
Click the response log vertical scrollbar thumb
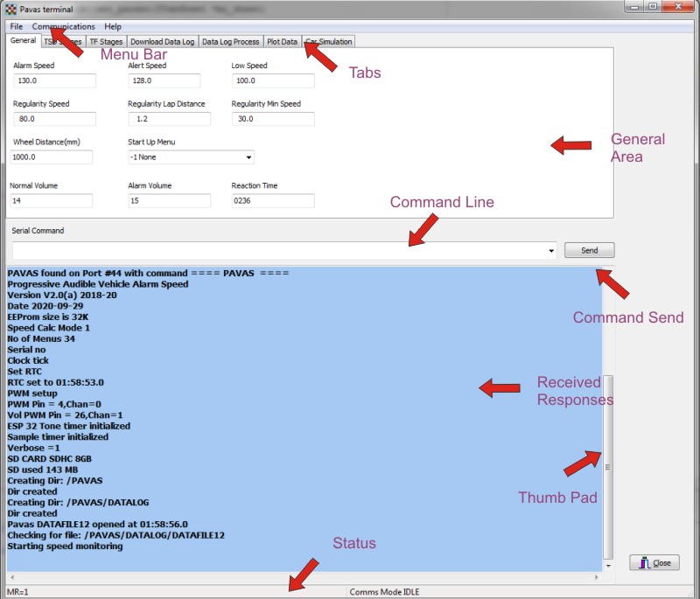608,466
